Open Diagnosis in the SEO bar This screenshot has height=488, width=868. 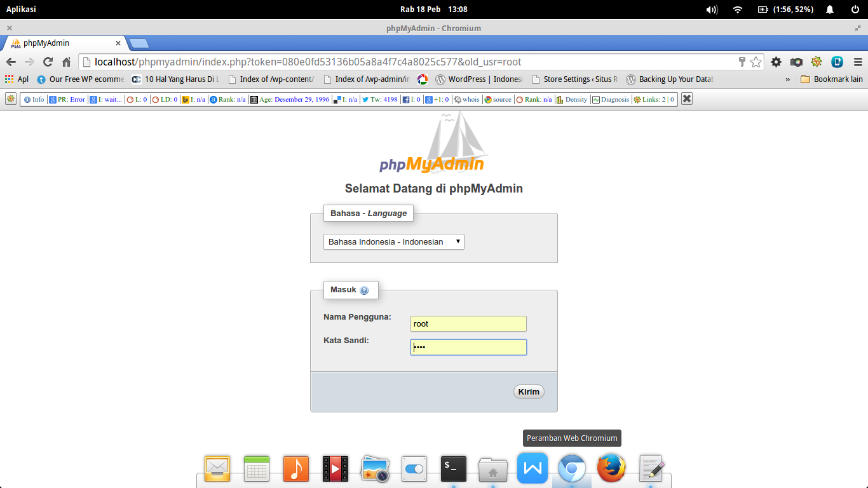click(611, 99)
